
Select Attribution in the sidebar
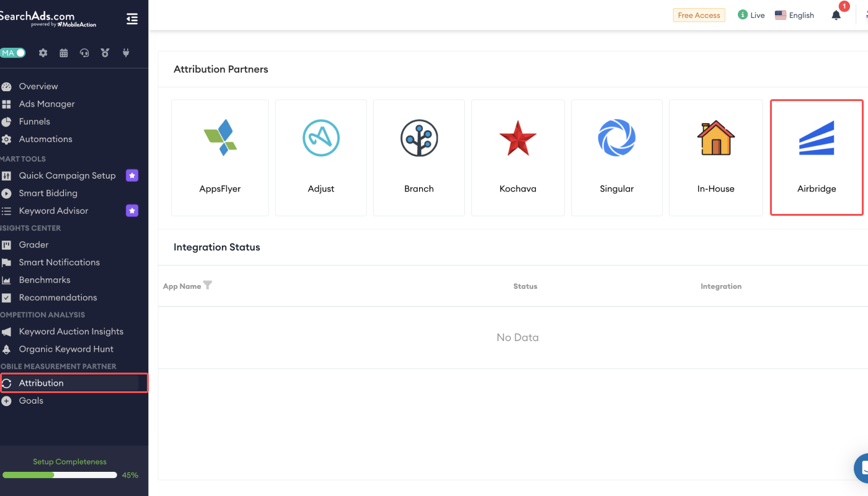click(74, 383)
